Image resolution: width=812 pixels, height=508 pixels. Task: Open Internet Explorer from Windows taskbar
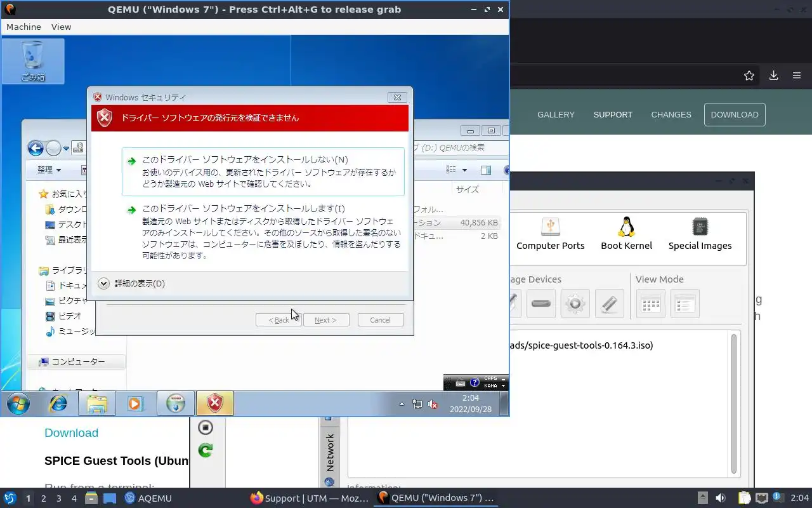[58, 403]
